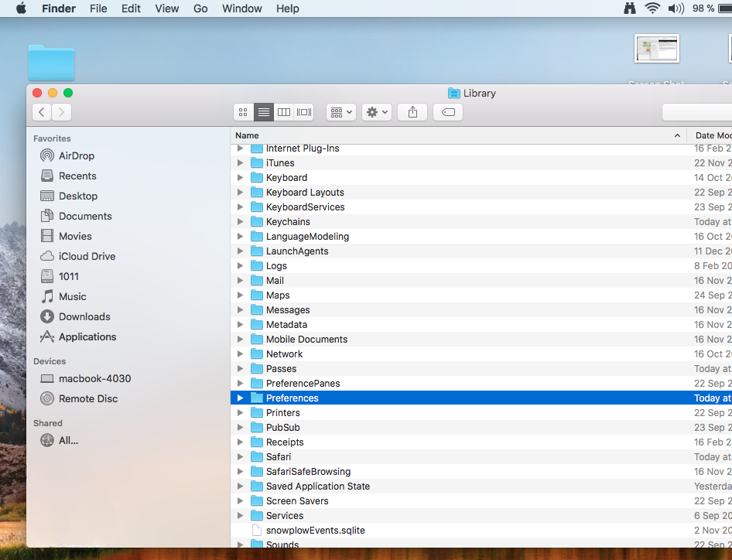The width and height of the screenshot is (732, 560).
Task: Select the Screen Savers folder row
Action: point(481,500)
